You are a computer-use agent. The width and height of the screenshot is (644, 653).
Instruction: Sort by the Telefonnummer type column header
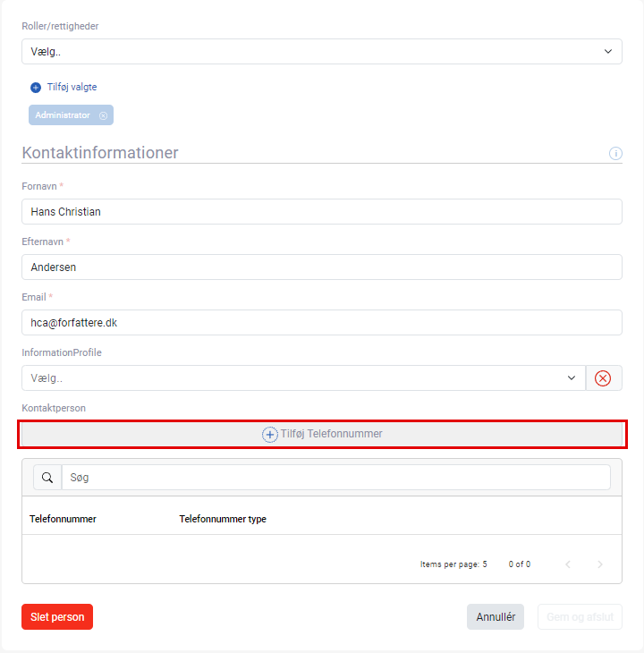223,519
